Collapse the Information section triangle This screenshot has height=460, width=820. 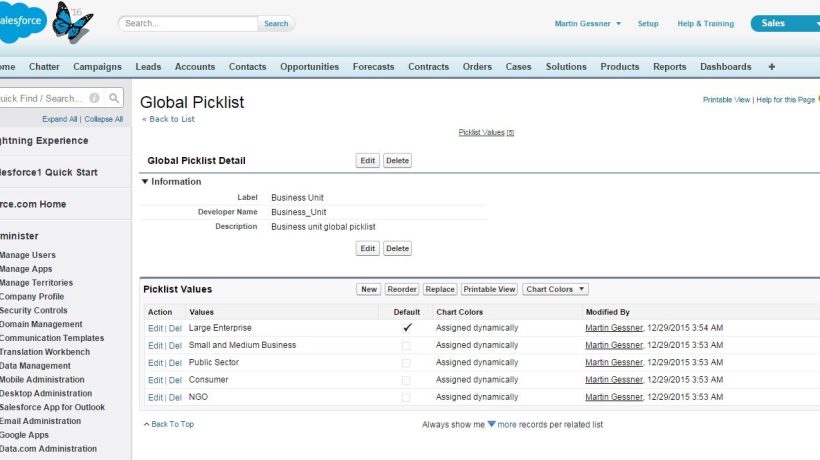pyautogui.click(x=145, y=182)
